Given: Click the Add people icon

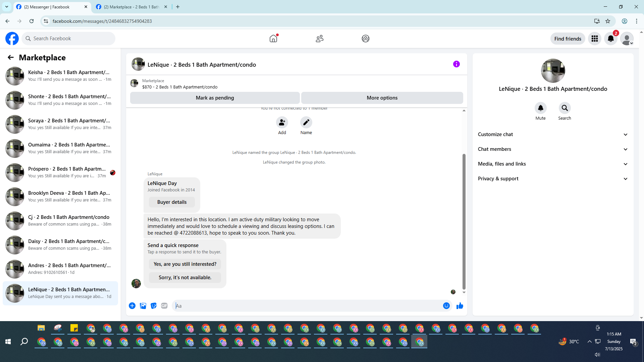Looking at the screenshot, I should click(282, 122).
